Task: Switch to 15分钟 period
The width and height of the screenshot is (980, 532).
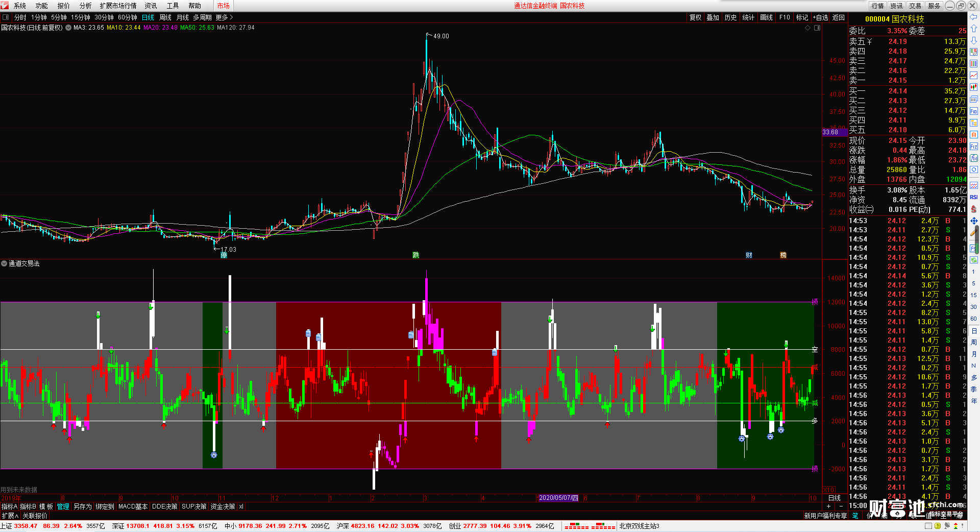Action: coord(81,17)
